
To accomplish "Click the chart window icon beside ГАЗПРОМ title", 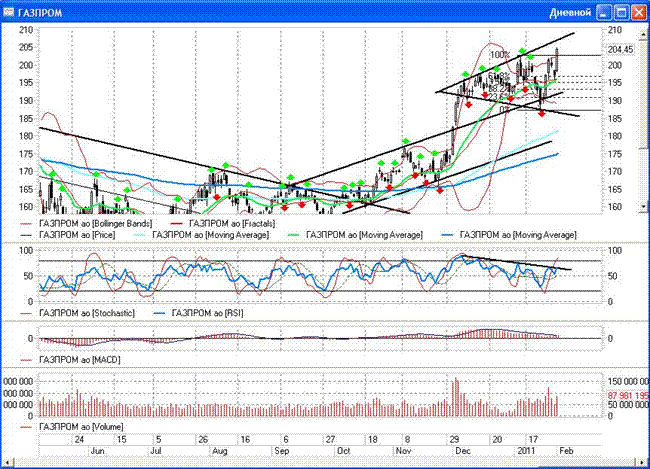I will (x=8, y=12).
